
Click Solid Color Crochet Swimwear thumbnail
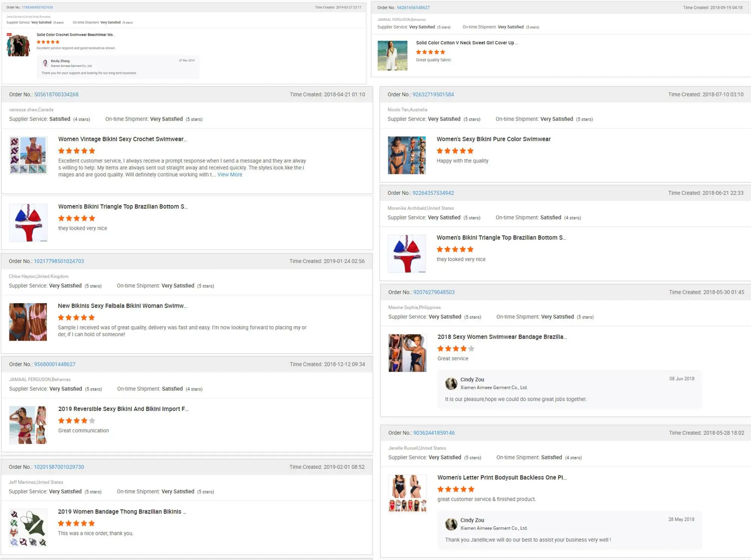(18, 45)
